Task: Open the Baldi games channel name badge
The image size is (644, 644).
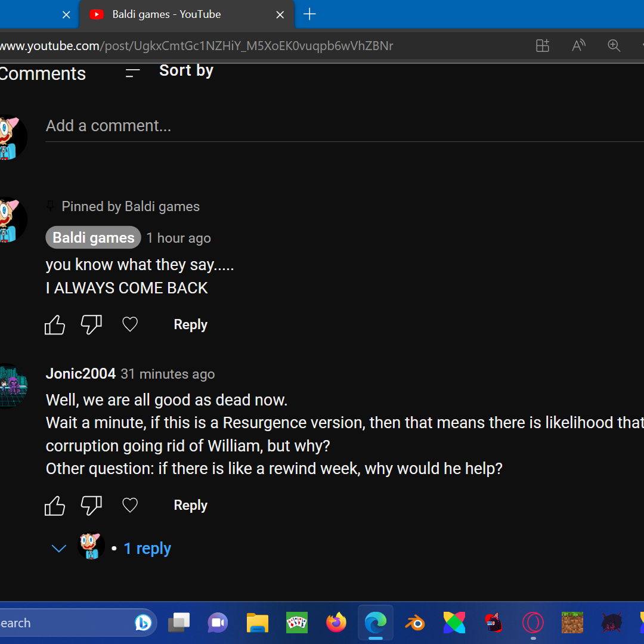Action: [93, 237]
